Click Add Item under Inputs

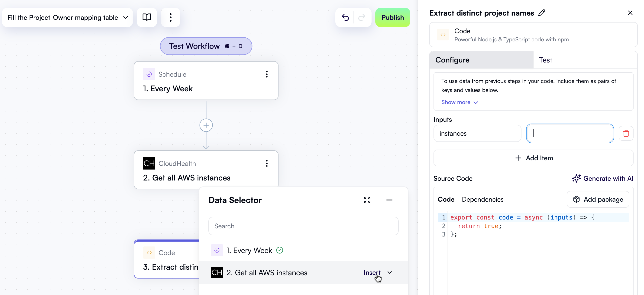pyautogui.click(x=534, y=158)
